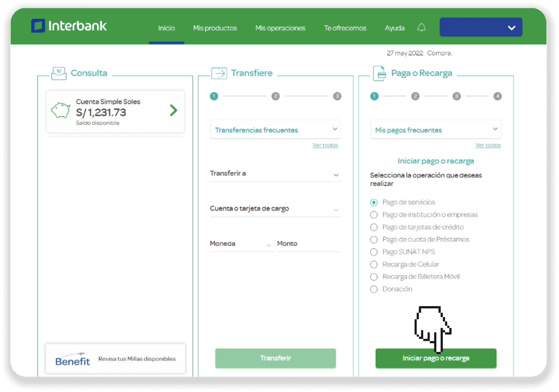Click the Monto input field

309,244
